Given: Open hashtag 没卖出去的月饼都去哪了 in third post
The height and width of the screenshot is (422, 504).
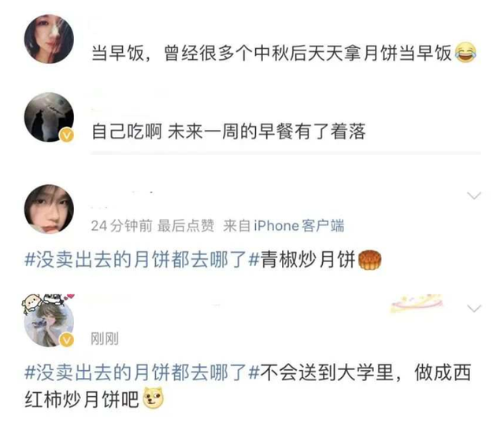Looking at the screenshot, I should 142,260.
